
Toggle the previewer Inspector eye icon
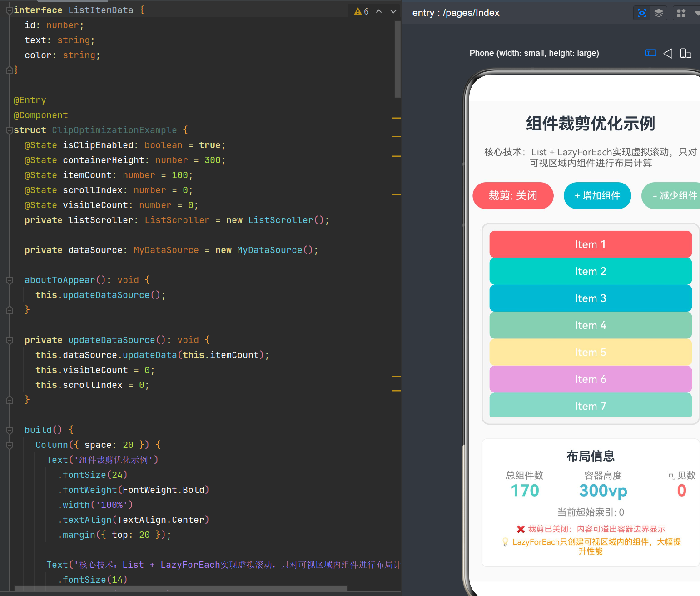tap(642, 13)
